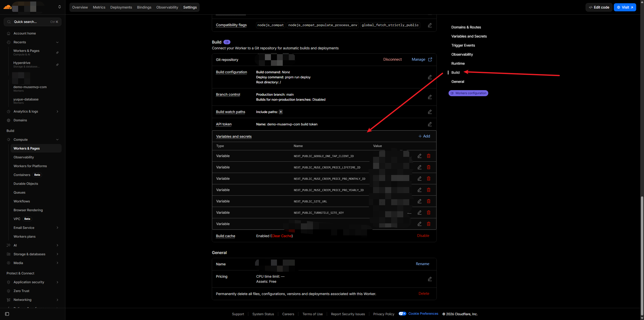The image size is (644, 320).
Task: Unpin Hyperdrive recent item
Action: (x=57, y=65)
